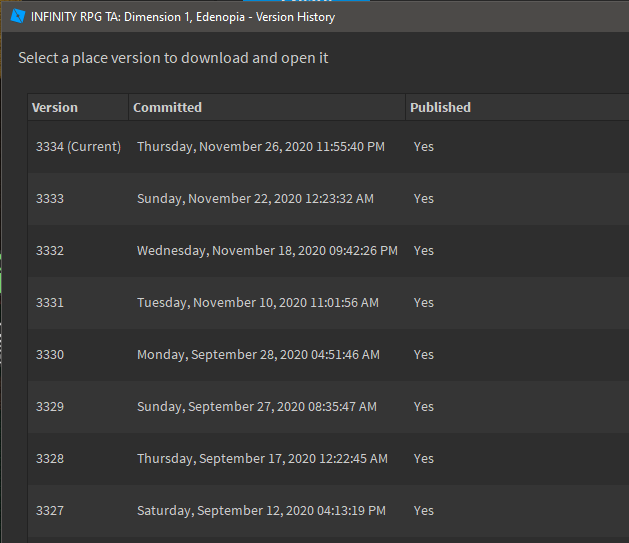Select version 3331 in the list

point(50,303)
